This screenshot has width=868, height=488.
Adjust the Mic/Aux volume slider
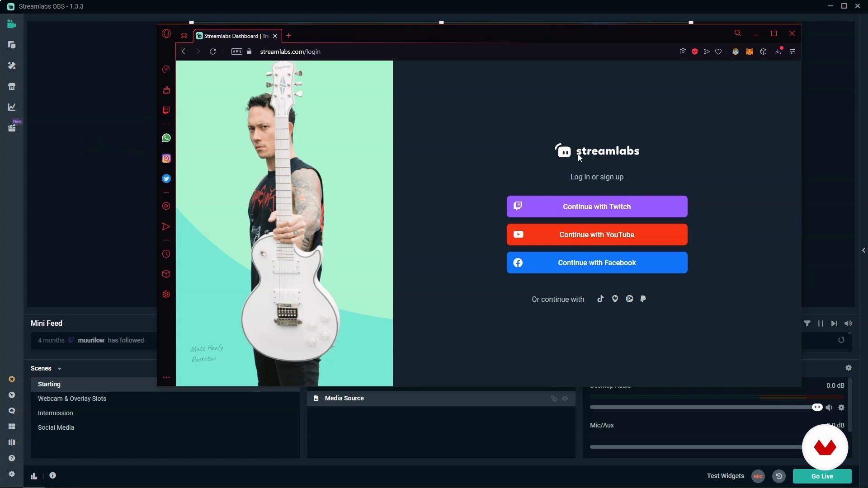tap(696, 447)
